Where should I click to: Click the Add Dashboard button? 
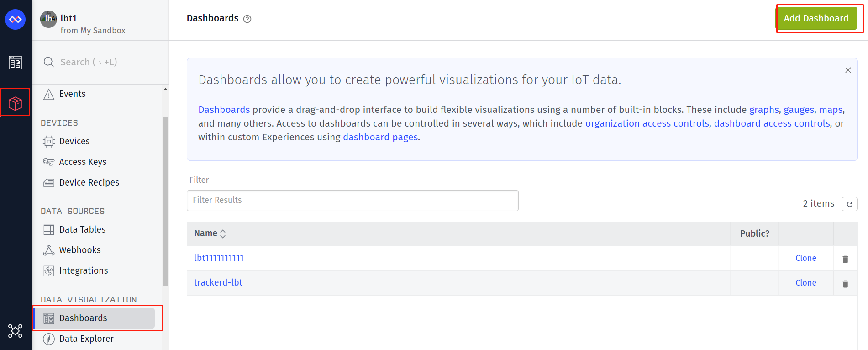click(x=816, y=18)
